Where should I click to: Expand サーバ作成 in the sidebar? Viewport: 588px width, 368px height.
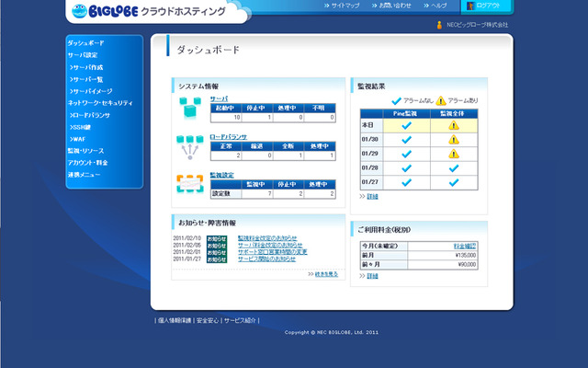click(x=88, y=67)
